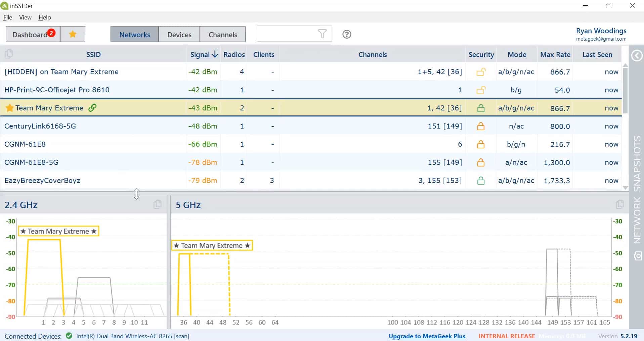Image resolution: width=644 pixels, height=341 pixels.
Task: Click link icon beside Team Mary Extreme
Action: [92, 108]
